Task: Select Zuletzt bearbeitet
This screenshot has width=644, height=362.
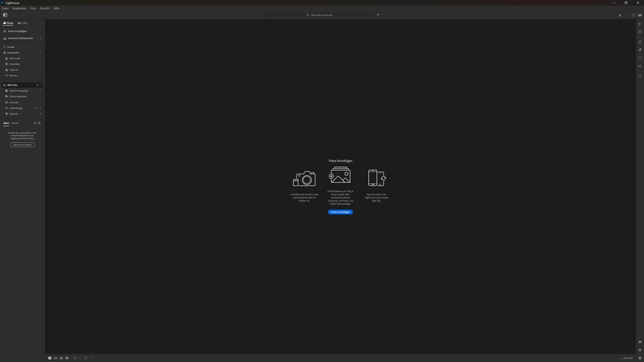Action: (x=18, y=97)
